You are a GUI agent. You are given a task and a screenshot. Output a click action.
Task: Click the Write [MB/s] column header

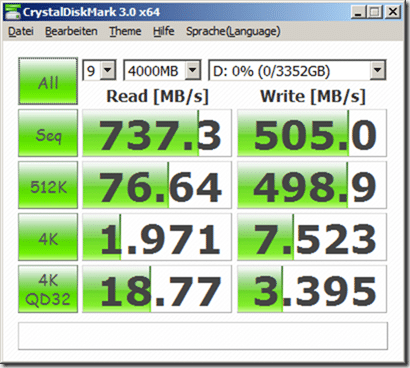click(x=313, y=96)
